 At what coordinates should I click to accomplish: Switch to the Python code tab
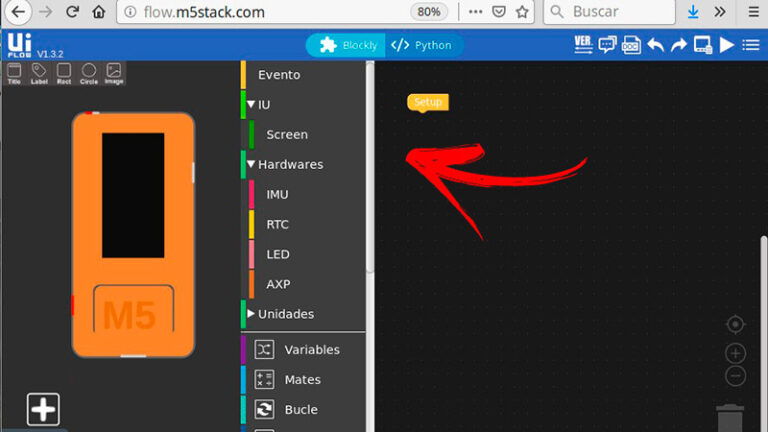tap(421, 45)
